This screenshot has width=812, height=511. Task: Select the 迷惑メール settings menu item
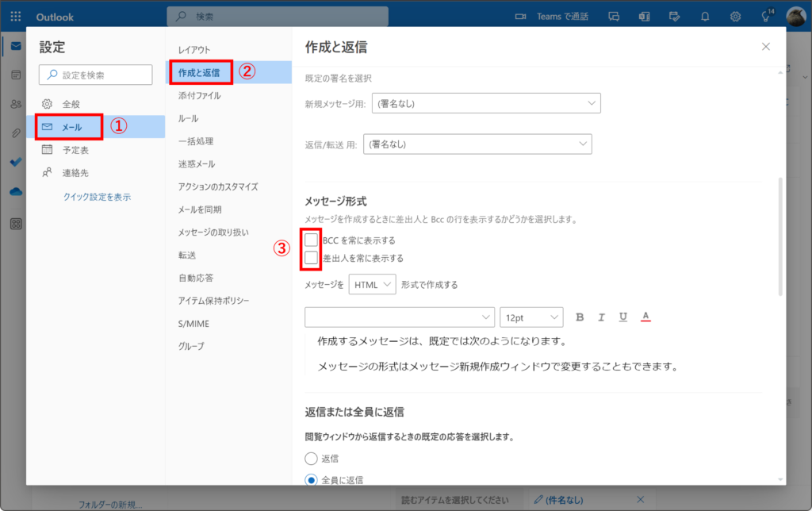[197, 164]
